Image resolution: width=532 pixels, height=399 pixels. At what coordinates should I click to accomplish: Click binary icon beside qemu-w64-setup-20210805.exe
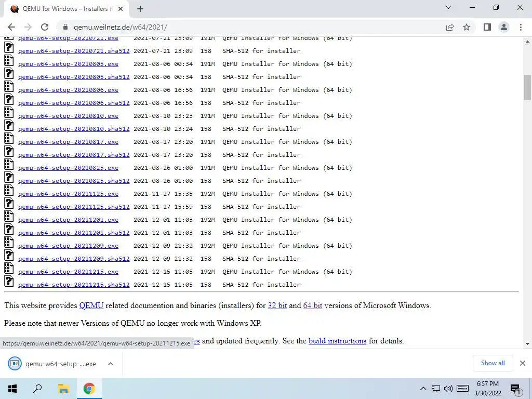click(x=9, y=60)
